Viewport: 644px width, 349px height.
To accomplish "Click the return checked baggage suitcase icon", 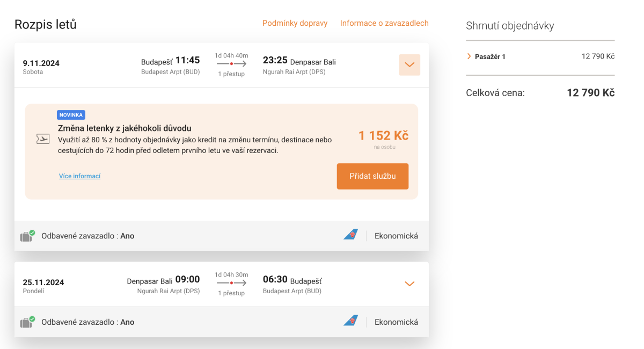I will [x=27, y=322].
